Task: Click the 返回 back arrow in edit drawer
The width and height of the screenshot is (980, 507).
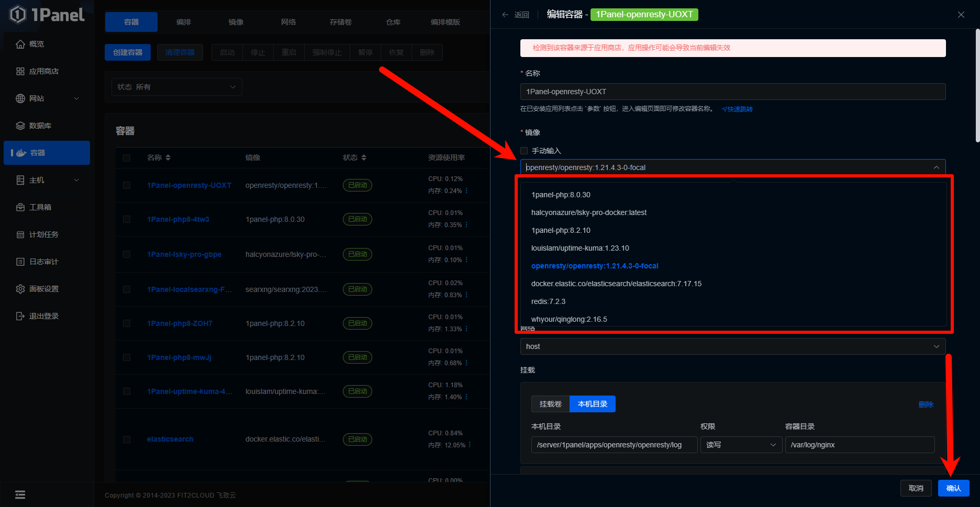Action: click(x=505, y=15)
